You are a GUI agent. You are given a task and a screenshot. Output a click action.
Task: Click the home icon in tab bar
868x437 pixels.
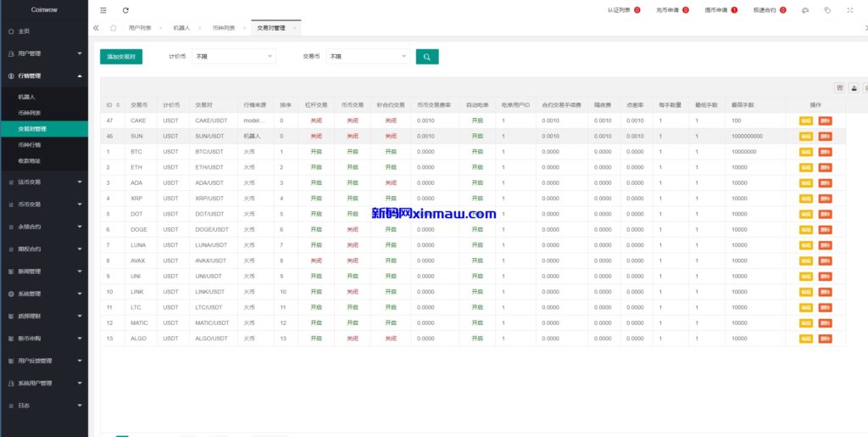coord(113,28)
